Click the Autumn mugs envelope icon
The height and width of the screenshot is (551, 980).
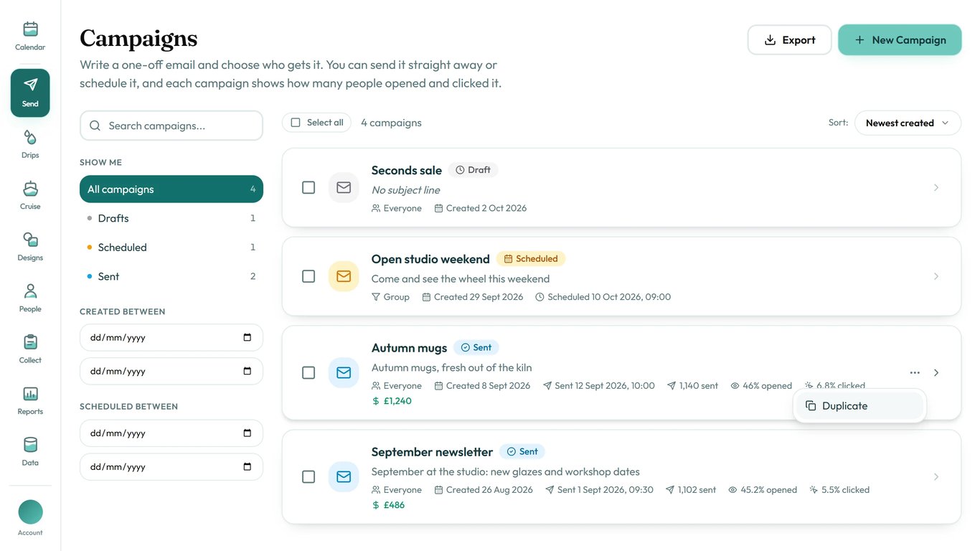click(344, 372)
